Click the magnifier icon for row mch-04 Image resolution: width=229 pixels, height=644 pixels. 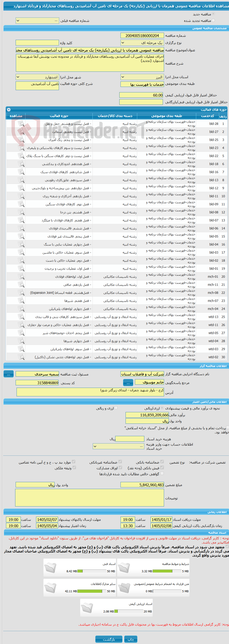pos(21,309)
